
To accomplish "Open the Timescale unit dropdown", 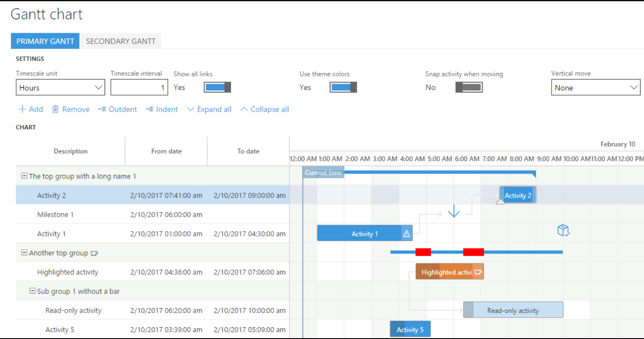I will click(x=60, y=88).
